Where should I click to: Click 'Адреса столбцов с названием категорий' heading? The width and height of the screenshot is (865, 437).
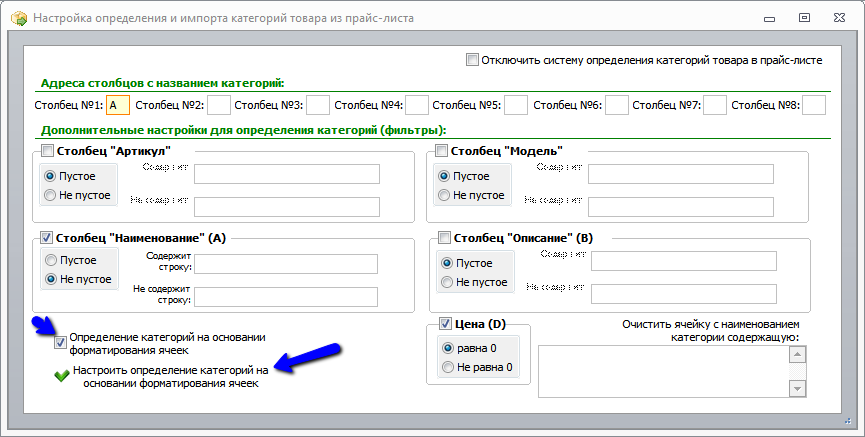pyautogui.click(x=163, y=83)
